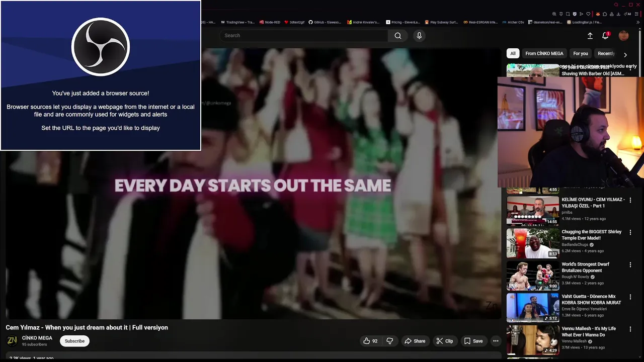
Task: Open Vennu Mallesh - It's My Life thumbnail
Action: point(533,339)
